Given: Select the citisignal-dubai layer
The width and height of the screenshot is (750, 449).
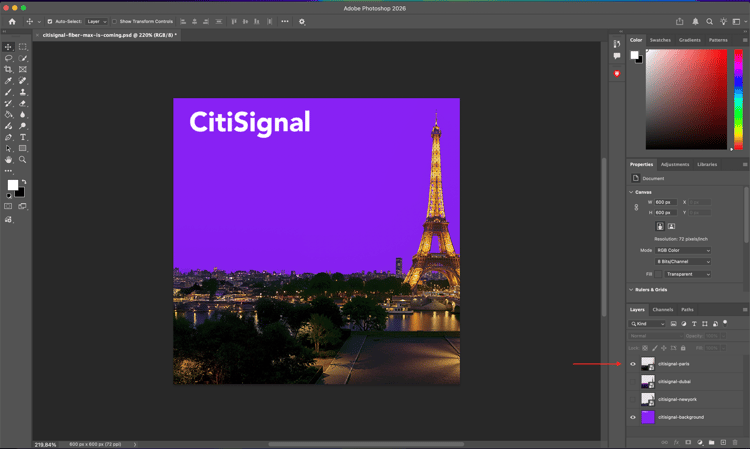Looking at the screenshot, I should tap(675, 382).
